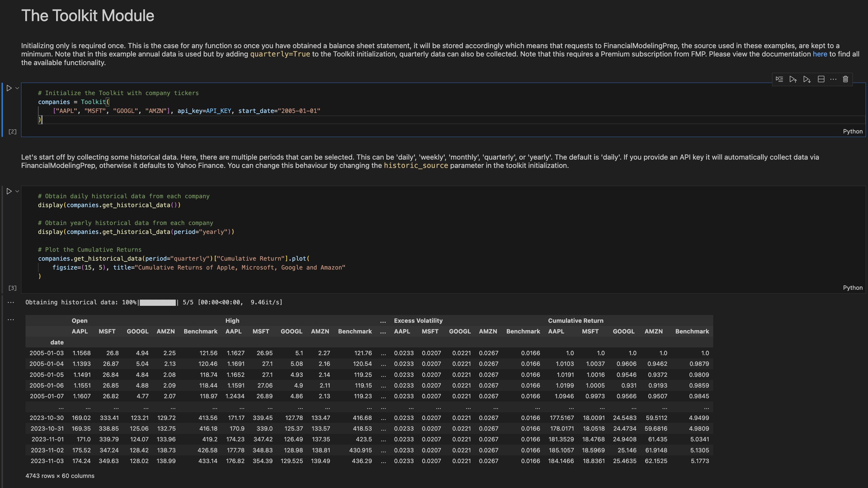Click the cumulative return value 184.1466
This screenshot has height=488, width=868.
[x=561, y=461]
